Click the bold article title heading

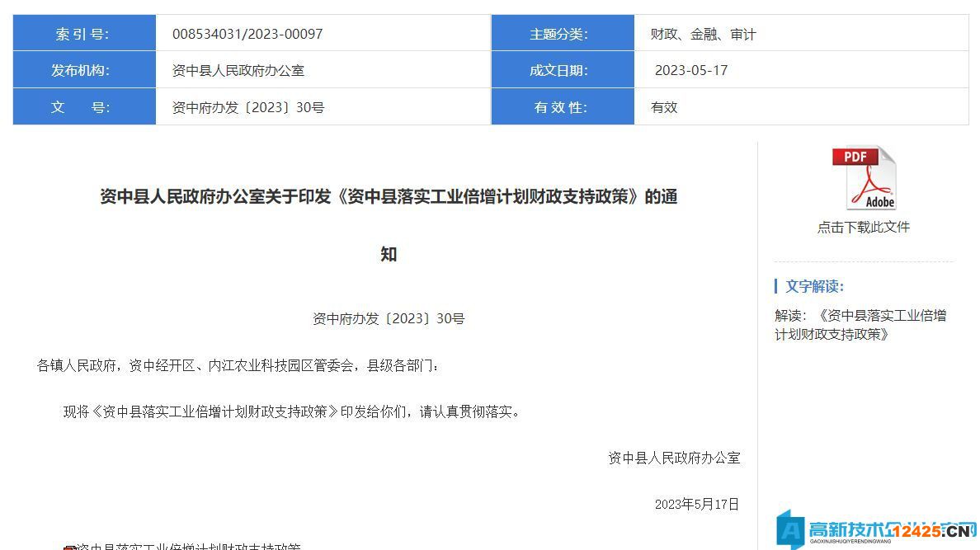click(x=389, y=225)
